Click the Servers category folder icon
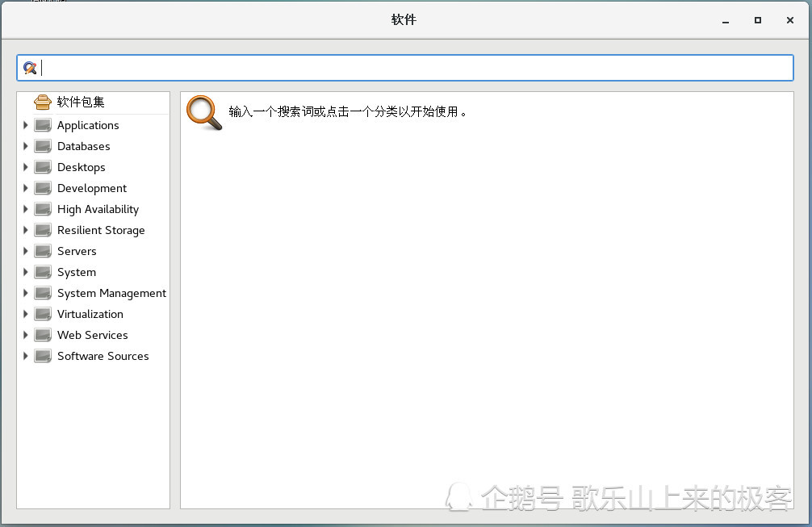Viewport: 812px width, 527px height. pyautogui.click(x=43, y=251)
